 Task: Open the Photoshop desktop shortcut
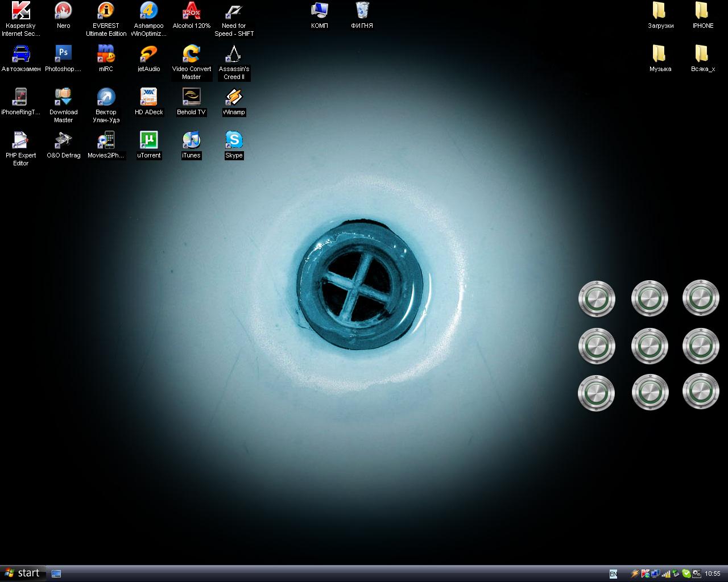[63, 54]
